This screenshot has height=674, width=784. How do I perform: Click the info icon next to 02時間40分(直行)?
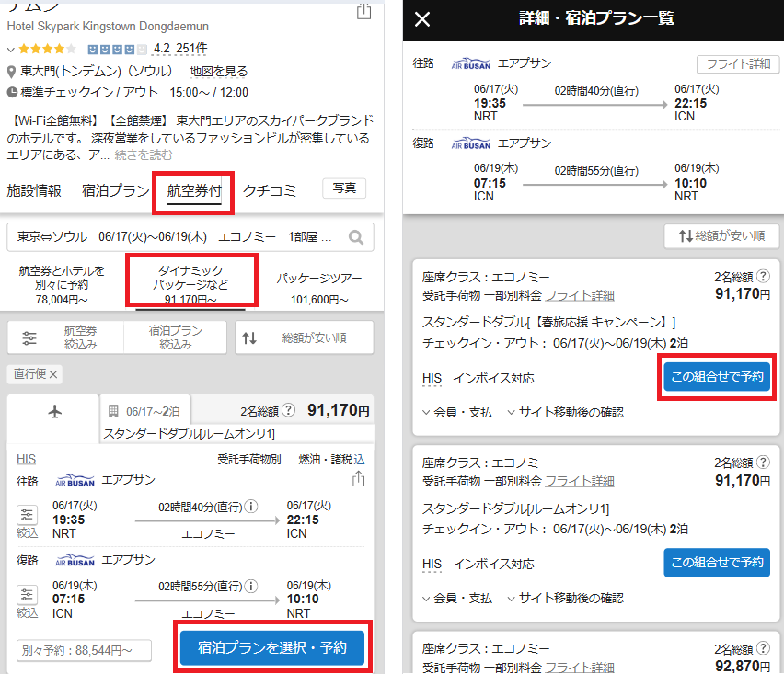tap(251, 506)
